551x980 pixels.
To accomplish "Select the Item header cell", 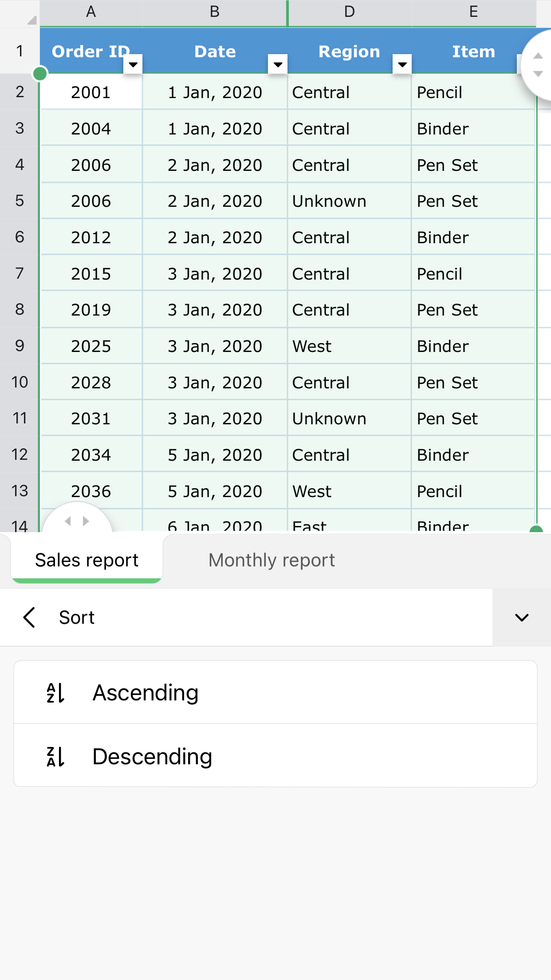I will 473,51.
